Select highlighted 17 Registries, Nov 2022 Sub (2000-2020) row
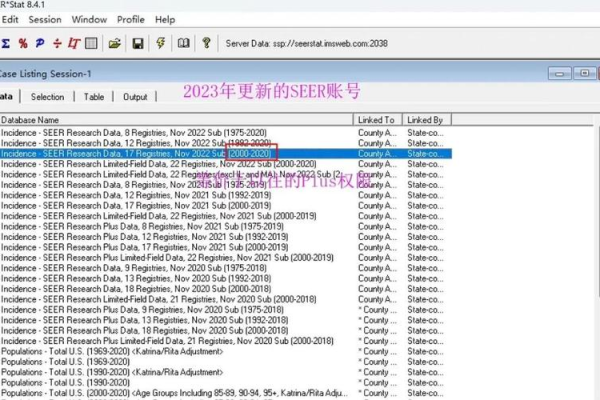Image resolution: width=600 pixels, height=400 pixels. click(226, 153)
